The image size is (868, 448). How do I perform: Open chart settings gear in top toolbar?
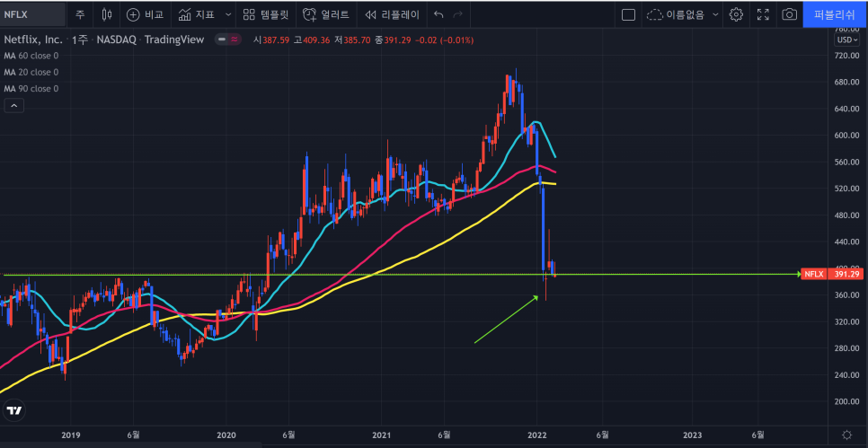[x=736, y=14]
